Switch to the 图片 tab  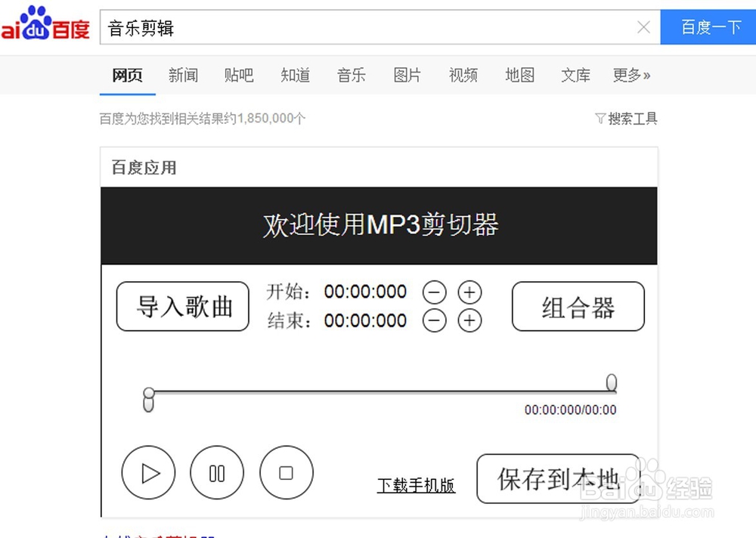pyautogui.click(x=407, y=76)
